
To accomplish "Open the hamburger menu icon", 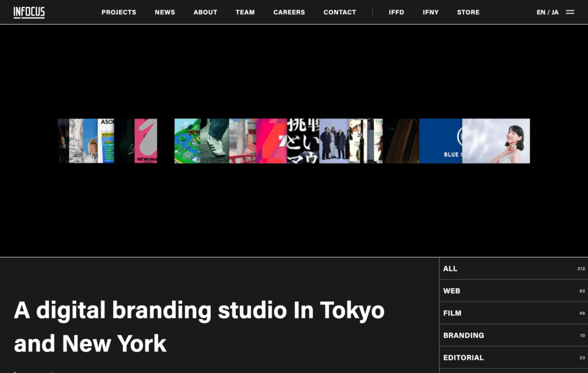I will [x=570, y=12].
